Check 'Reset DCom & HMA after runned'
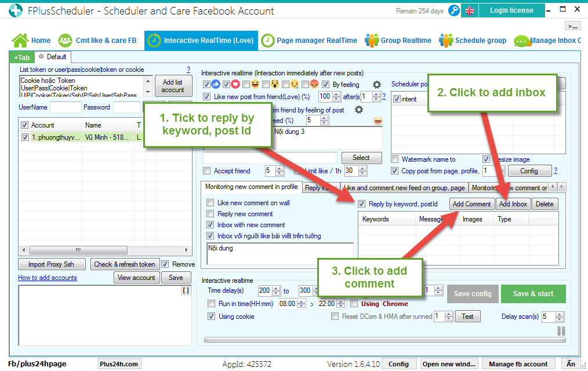The image size is (588, 371). pos(335,317)
